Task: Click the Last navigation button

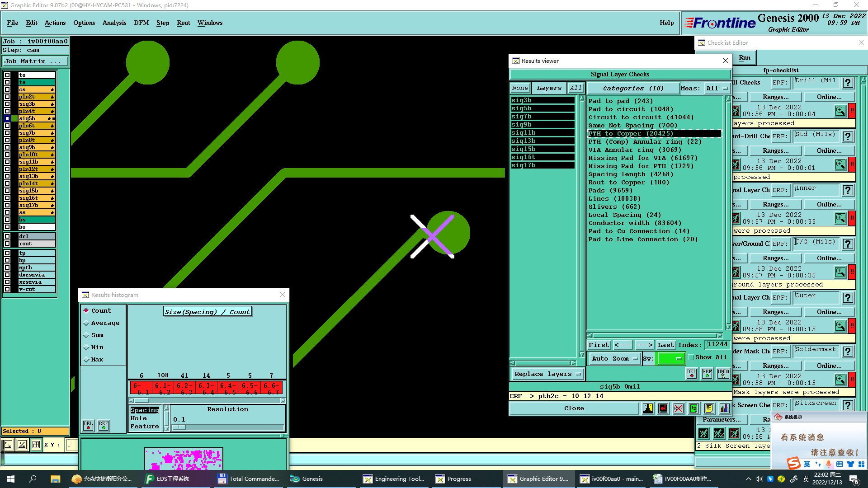Action: click(665, 345)
